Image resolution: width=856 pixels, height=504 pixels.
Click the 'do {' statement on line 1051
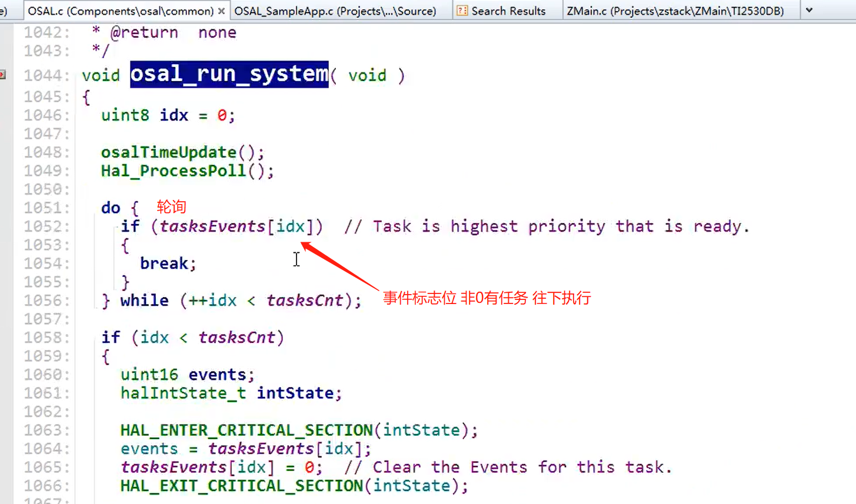pyautogui.click(x=120, y=208)
